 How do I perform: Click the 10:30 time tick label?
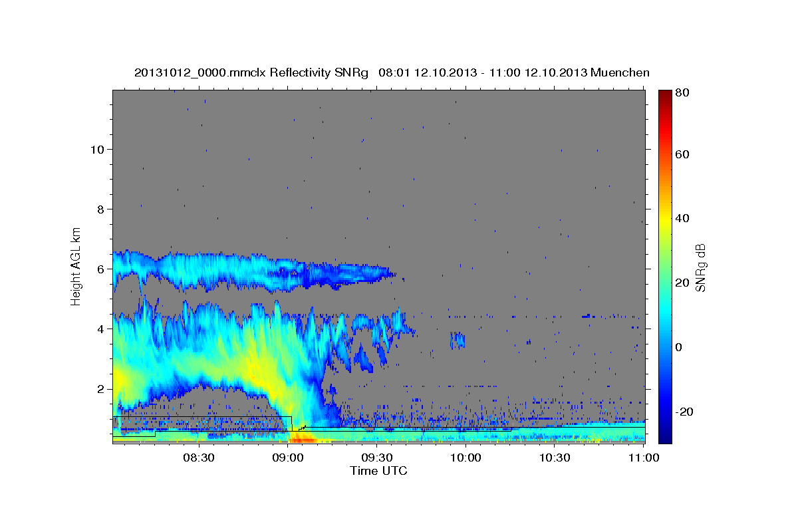coord(555,458)
